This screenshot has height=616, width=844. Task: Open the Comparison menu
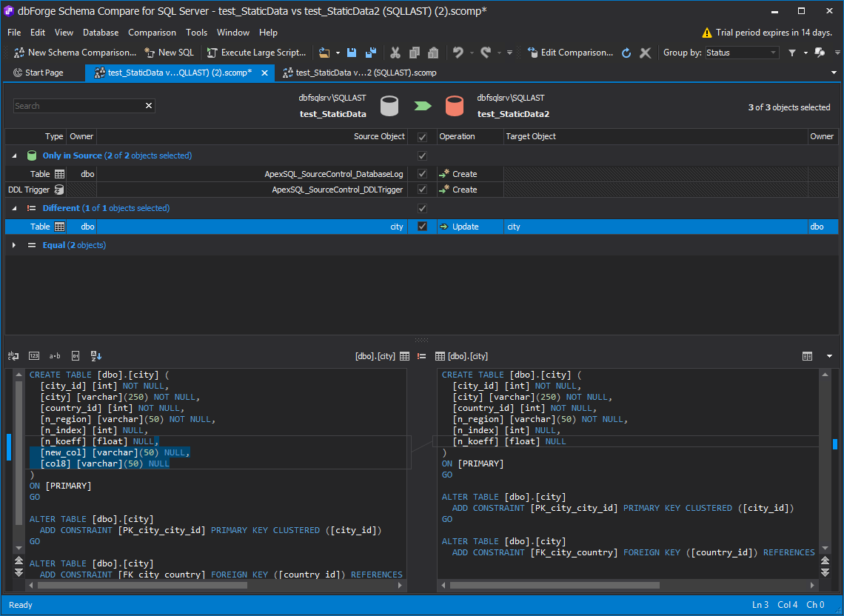(153, 33)
